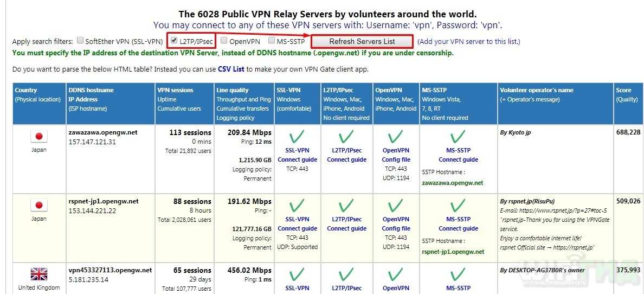Click SSL-VPN green checkmark in vpn453327113 row

pos(297,274)
